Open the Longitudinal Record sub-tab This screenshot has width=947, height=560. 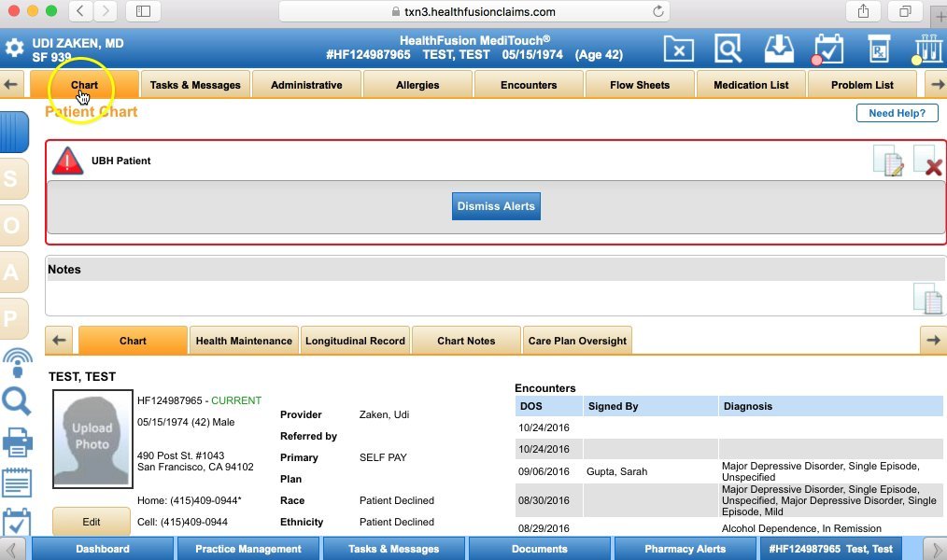click(355, 341)
